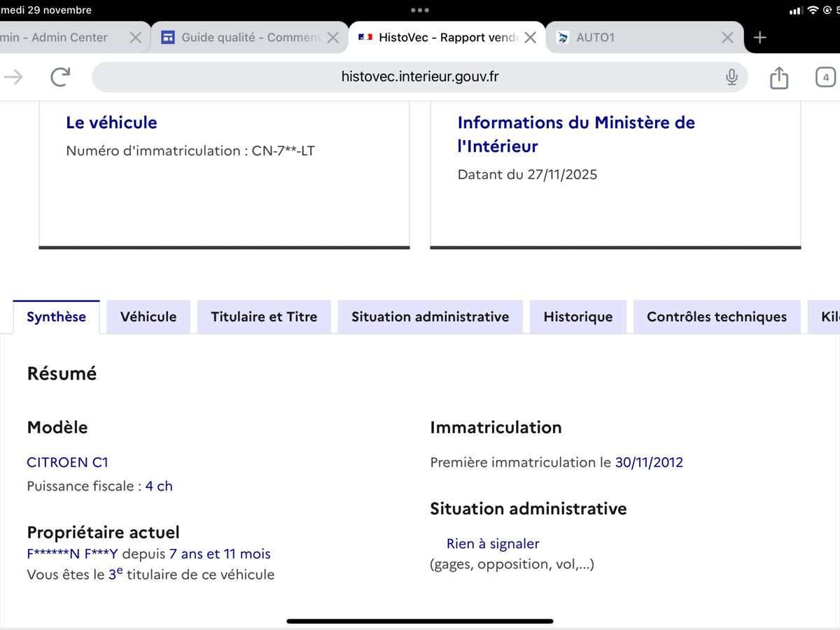
Task: Tap the Le véhicule card heading
Action: coord(111,122)
